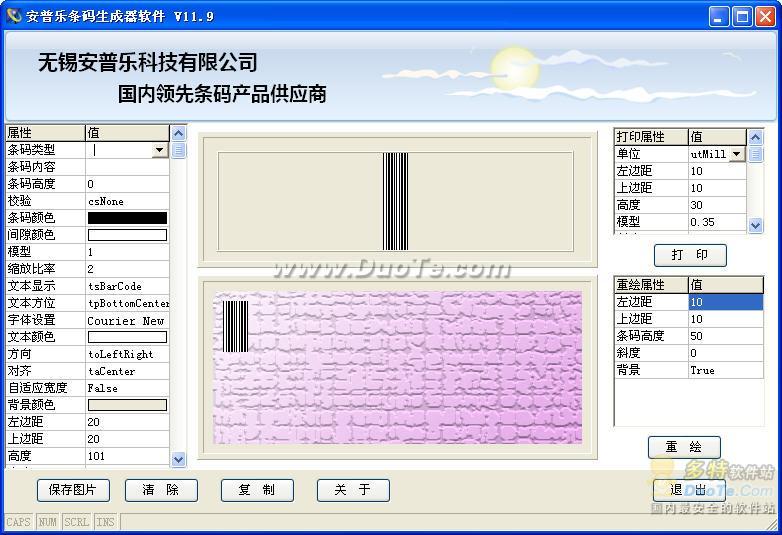Click the NUM status bar indicator
Viewport: 782px width, 535px height.
point(48,522)
